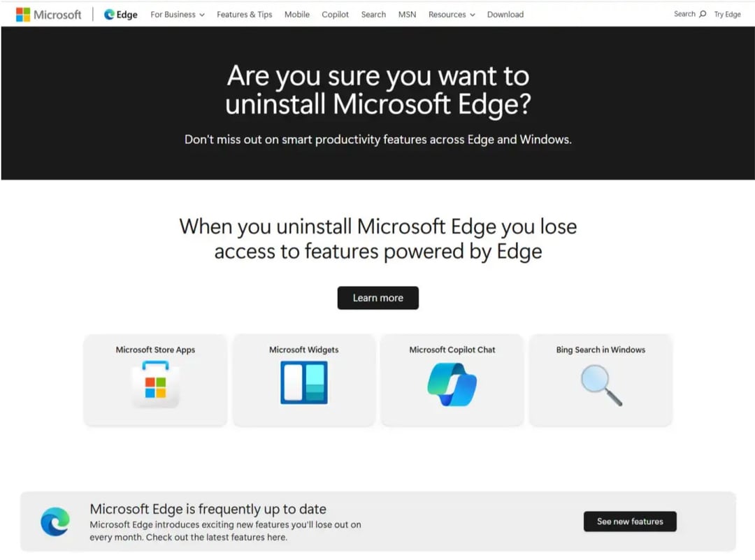Image resolution: width=755 pixels, height=560 pixels.
Task: Open the Try Edge link
Action: click(728, 14)
